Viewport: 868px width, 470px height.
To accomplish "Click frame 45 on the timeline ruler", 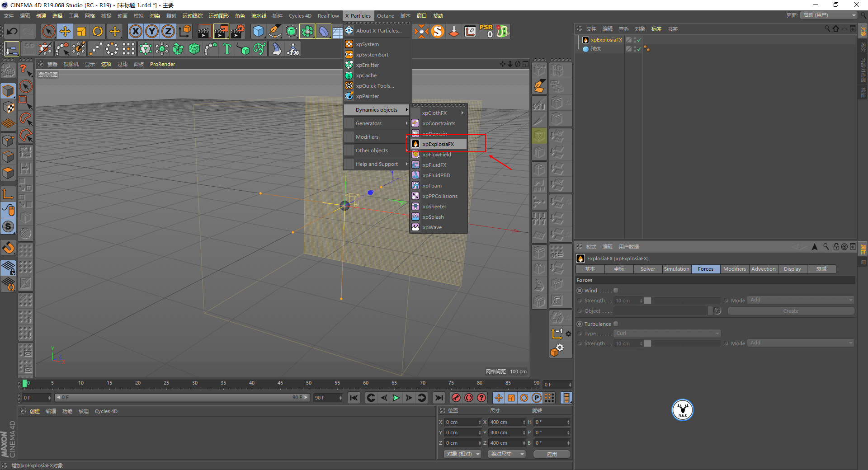I will [280, 383].
